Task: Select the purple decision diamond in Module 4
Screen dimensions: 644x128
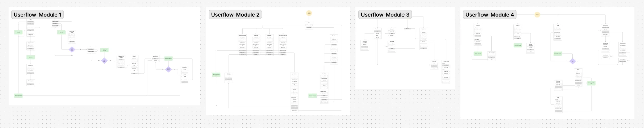Action: [x=572, y=61]
